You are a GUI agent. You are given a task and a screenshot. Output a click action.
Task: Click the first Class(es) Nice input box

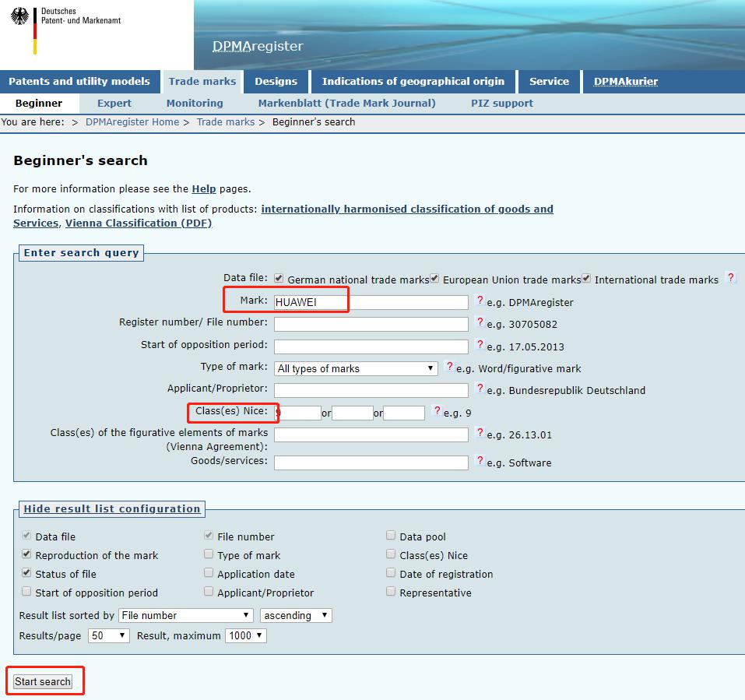tap(297, 413)
